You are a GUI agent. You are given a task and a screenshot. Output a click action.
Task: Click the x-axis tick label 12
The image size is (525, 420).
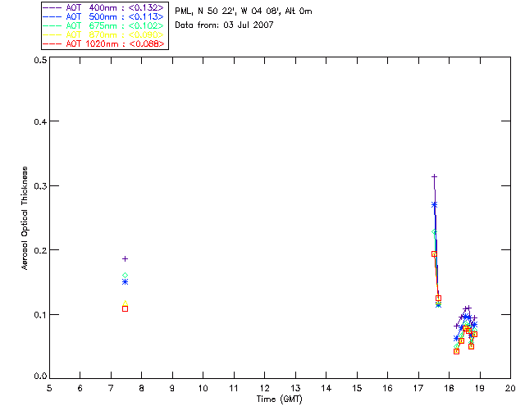point(264,388)
